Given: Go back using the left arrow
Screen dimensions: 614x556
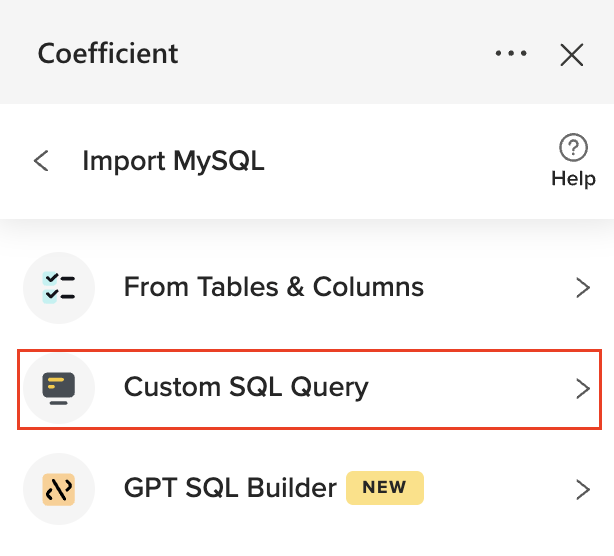Looking at the screenshot, I should (x=41, y=160).
